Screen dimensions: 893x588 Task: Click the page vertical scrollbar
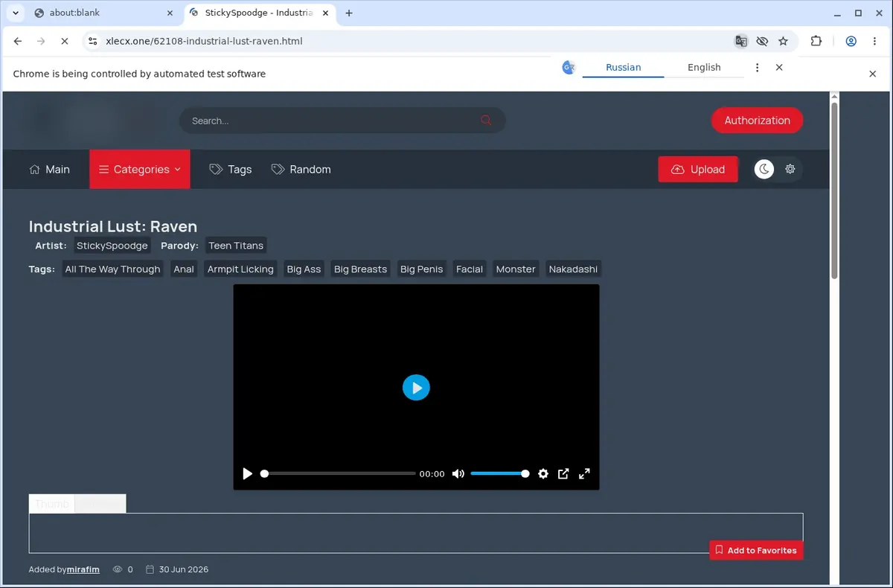point(834,191)
